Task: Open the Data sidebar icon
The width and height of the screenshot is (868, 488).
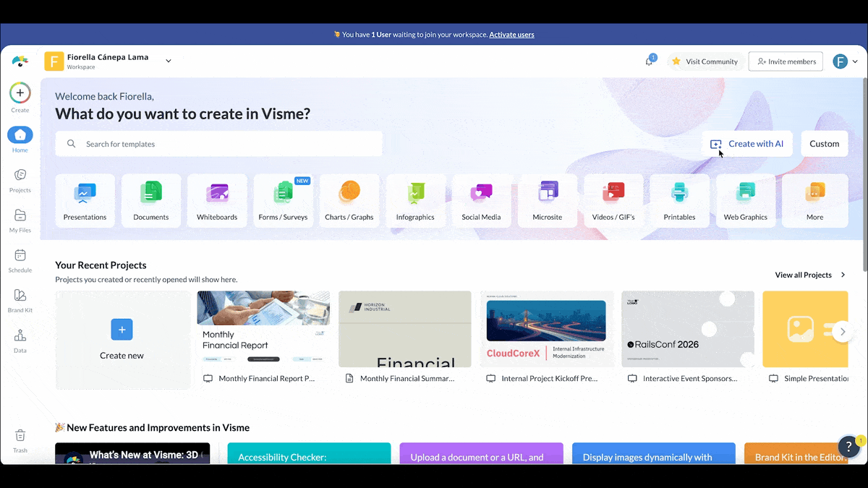Action: [x=20, y=335]
